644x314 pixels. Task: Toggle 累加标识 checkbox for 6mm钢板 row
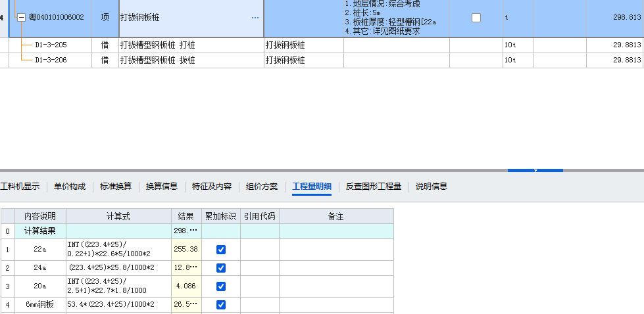(221, 305)
